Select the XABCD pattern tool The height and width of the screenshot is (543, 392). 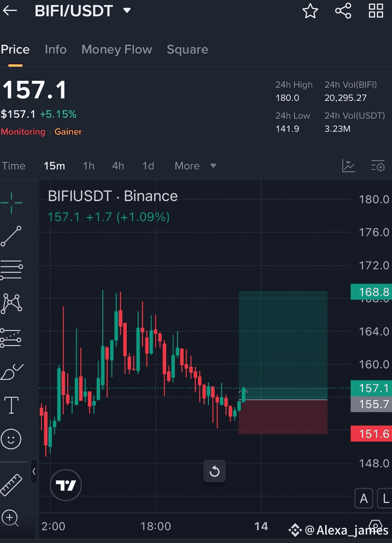coord(11,303)
